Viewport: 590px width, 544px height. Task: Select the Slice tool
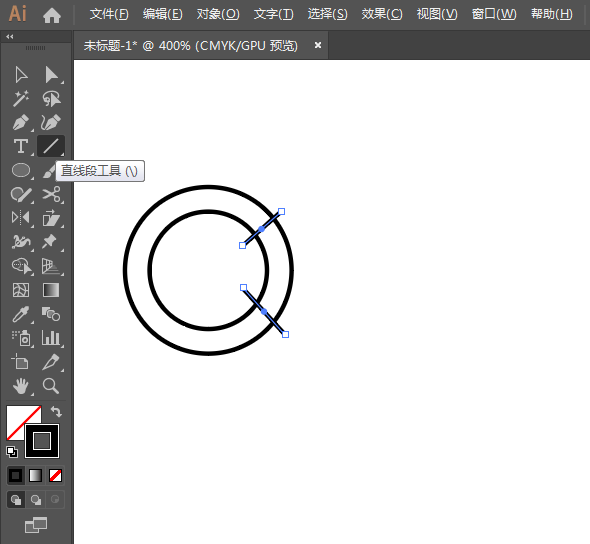click(51, 362)
